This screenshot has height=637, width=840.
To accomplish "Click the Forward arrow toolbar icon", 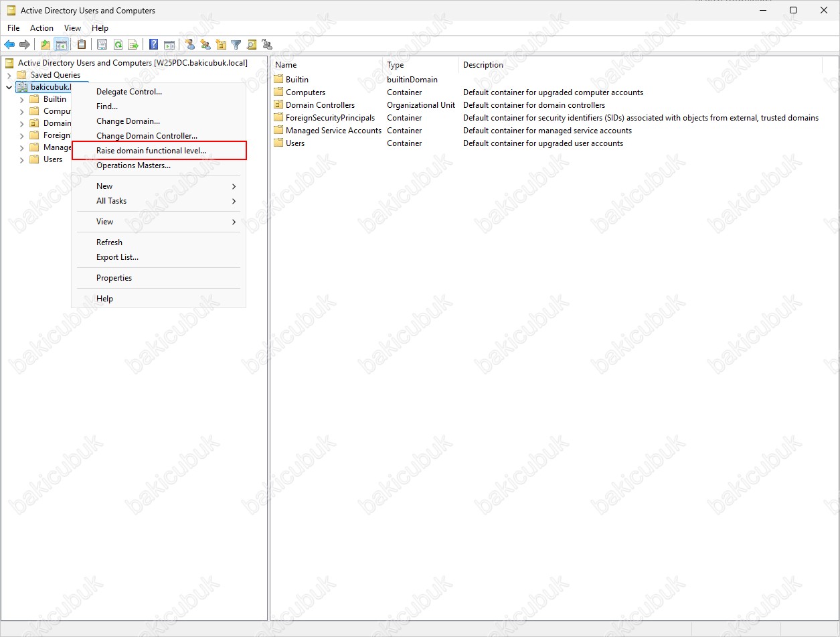I will [x=25, y=45].
